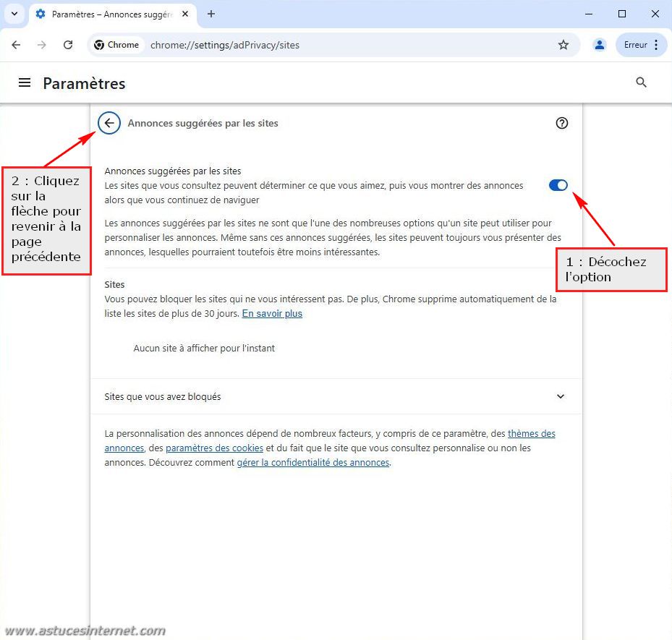Image resolution: width=672 pixels, height=640 pixels.
Task: Bookmark this page with the star icon
Action: click(563, 45)
